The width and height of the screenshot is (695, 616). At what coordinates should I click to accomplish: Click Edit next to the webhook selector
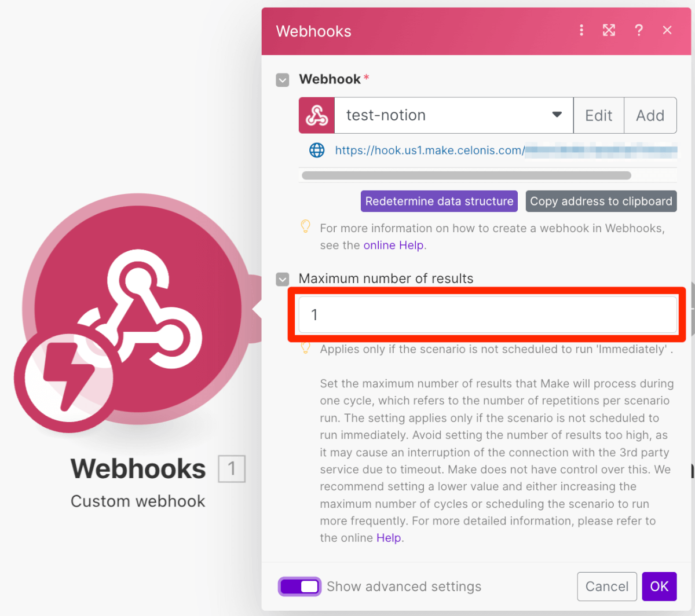click(x=599, y=115)
